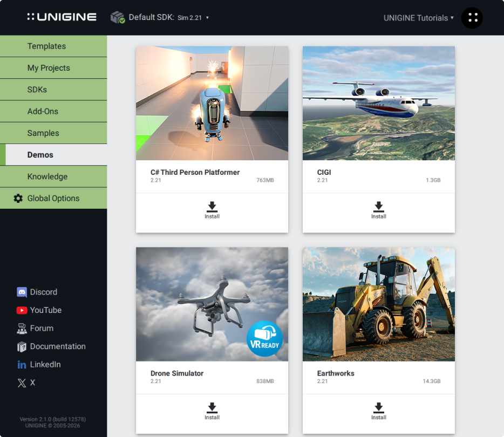Image resolution: width=504 pixels, height=437 pixels.
Task: Open the Drone Simulator thumbnail
Action: (x=212, y=304)
